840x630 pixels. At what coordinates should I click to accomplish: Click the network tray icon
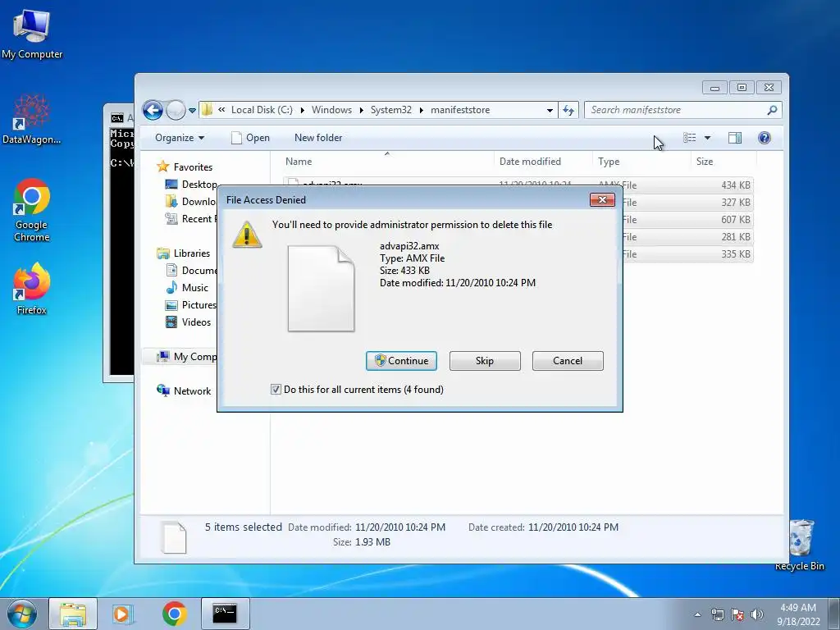[x=717, y=614]
